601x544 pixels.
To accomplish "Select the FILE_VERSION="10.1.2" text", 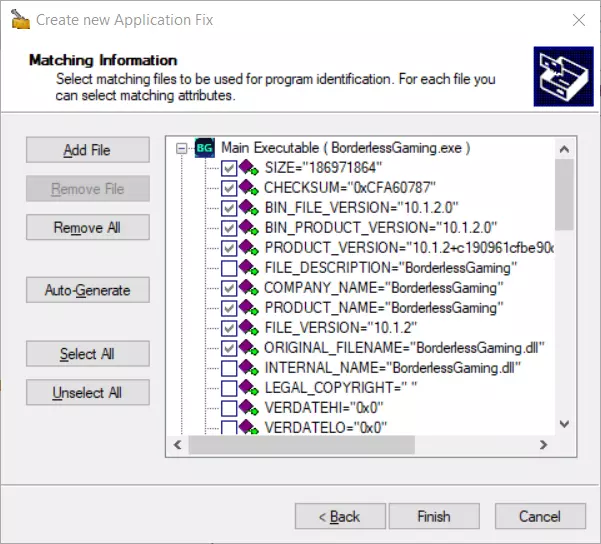I will point(340,328).
